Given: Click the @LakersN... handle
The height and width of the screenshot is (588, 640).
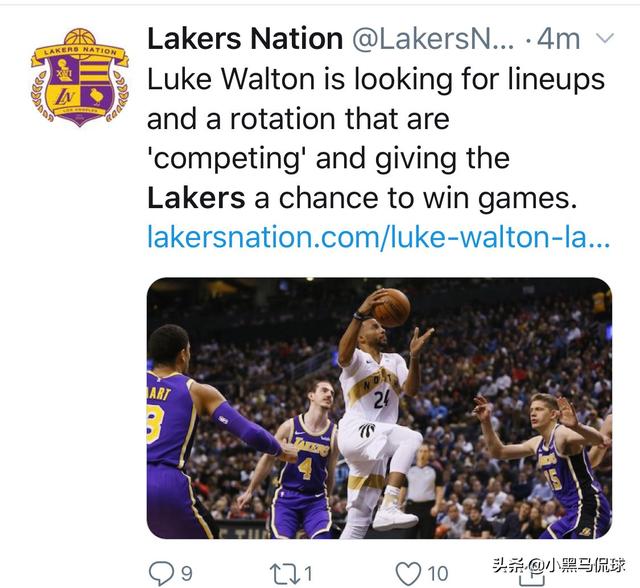Looking at the screenshot, I should coord(433,39).
